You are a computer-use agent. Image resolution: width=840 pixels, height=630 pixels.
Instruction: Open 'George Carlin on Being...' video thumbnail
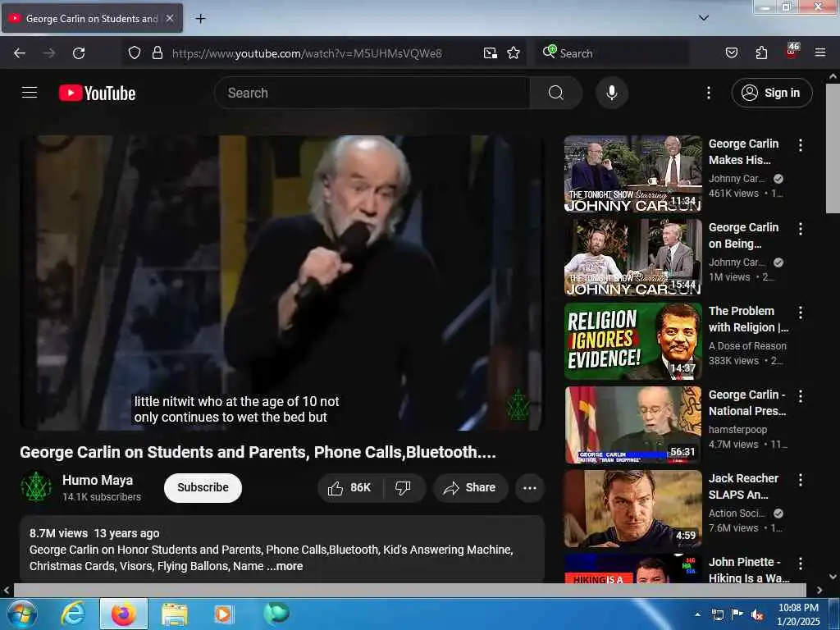[x=632, y=258]
